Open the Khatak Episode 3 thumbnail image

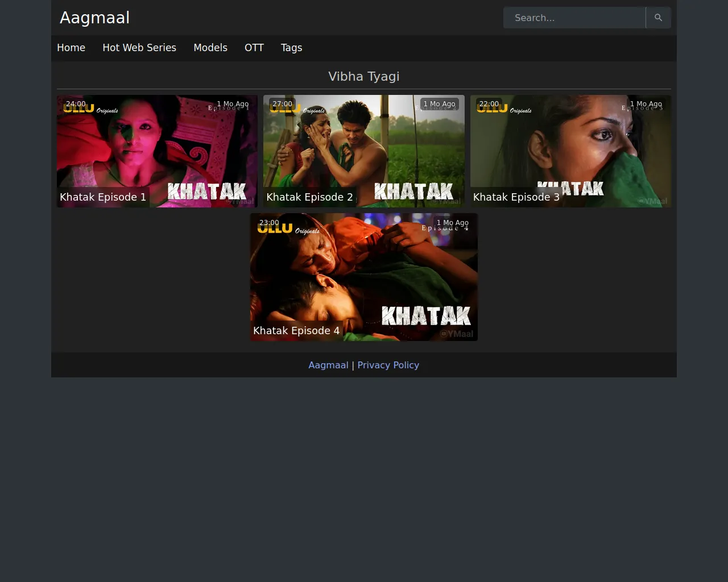(570, 148)
